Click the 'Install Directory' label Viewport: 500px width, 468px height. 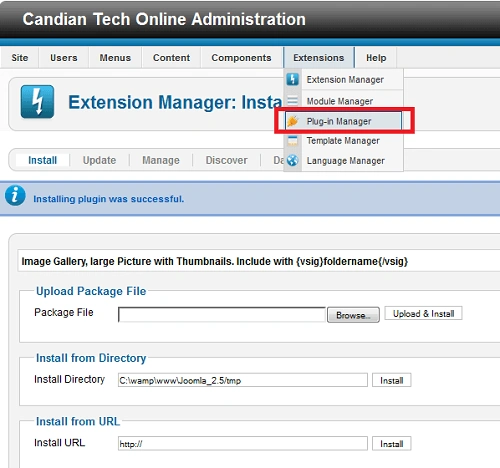[x=69, y=379]
